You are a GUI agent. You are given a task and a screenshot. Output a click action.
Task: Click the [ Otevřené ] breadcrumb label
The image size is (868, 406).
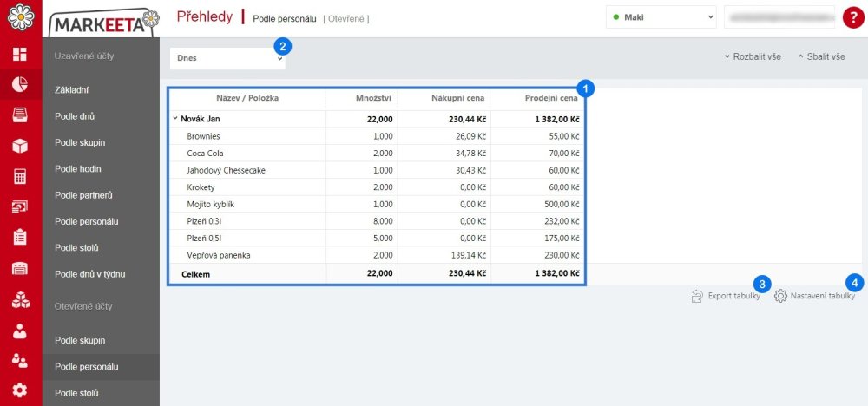(346, 19)
